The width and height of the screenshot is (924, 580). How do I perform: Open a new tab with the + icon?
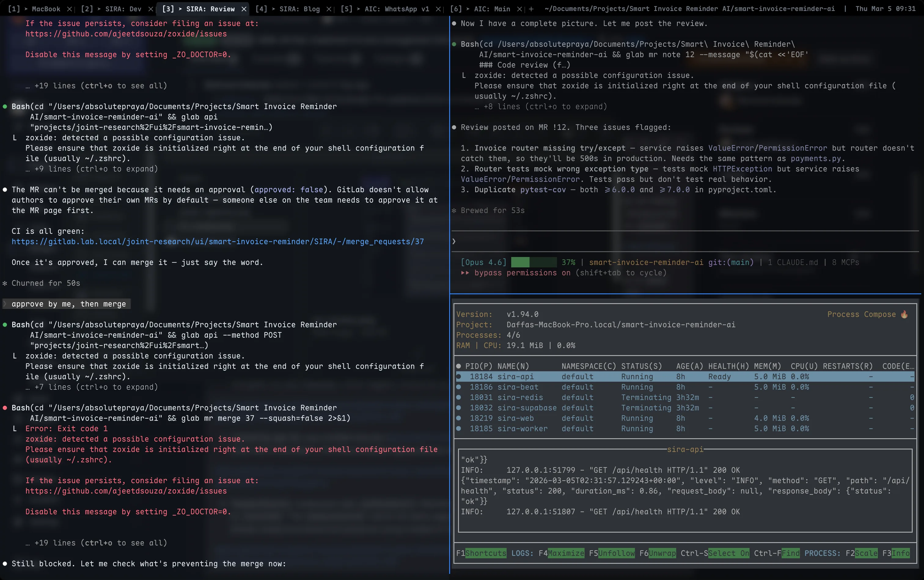[531, 9]
